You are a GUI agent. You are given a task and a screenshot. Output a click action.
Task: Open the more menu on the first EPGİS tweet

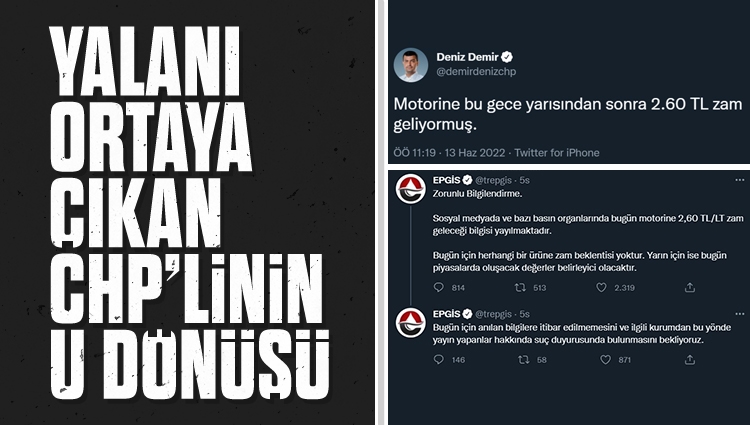[x=739, y=180]
